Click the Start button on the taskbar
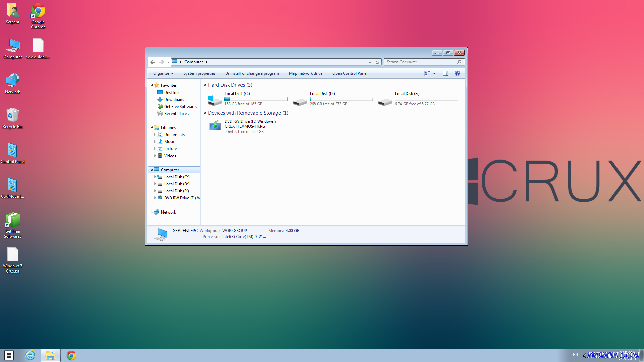The height and width of the screenshot is (362, 644). (x=9, y=355)
